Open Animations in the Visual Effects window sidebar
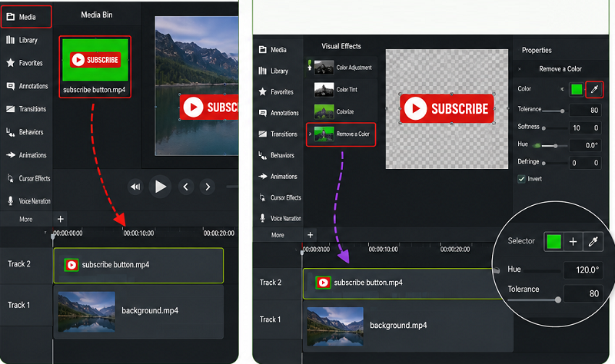Viewport: 615px width, 364px height. pos(278,177)
